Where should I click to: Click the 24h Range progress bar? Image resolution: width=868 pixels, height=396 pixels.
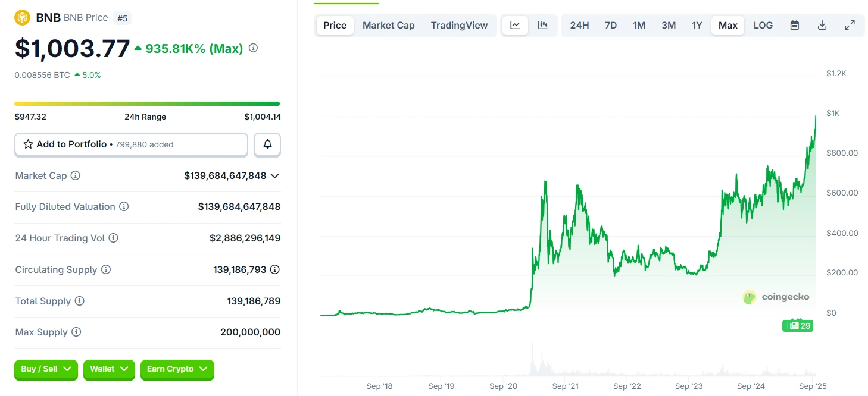pyautogui.click(x=147, y=104)
